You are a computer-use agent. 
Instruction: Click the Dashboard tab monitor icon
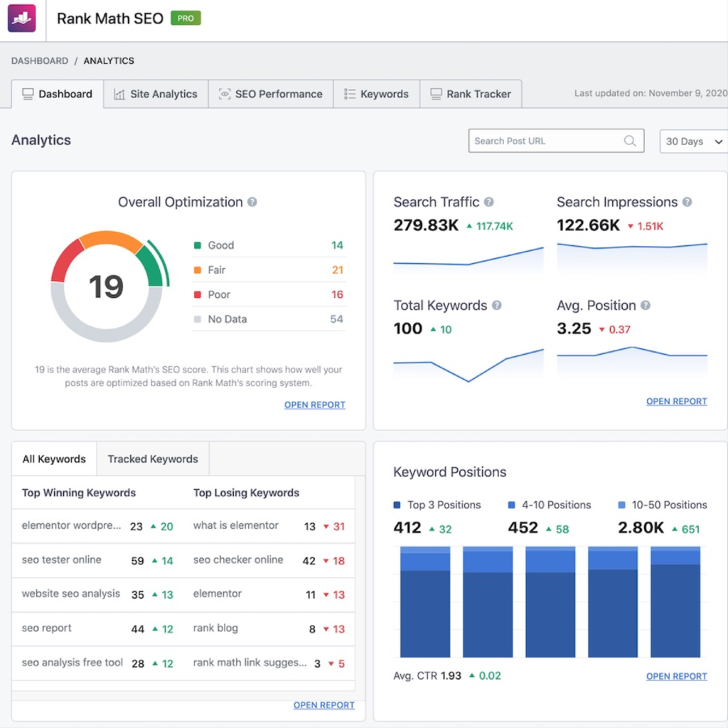tap(28, 95)
